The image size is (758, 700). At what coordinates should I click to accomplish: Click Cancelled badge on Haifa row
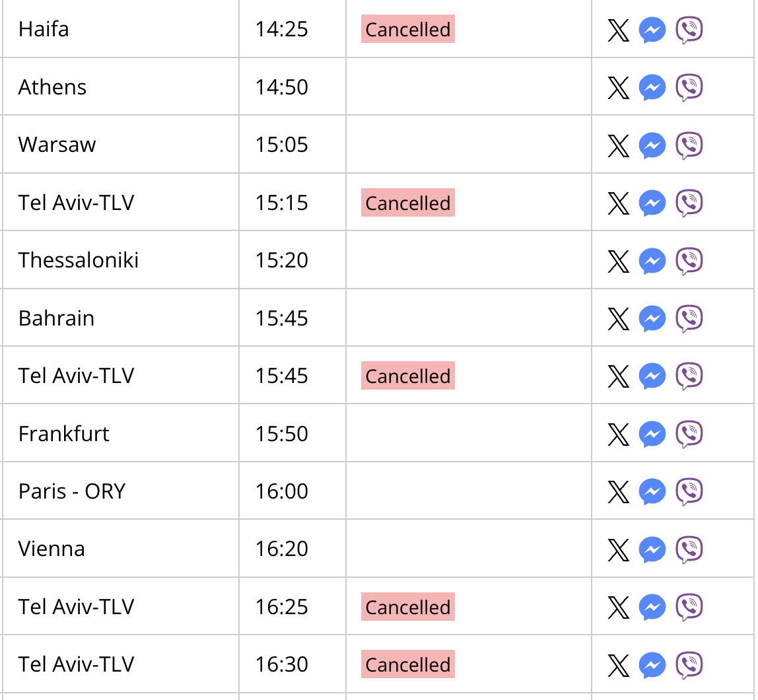tap(407, 29)
